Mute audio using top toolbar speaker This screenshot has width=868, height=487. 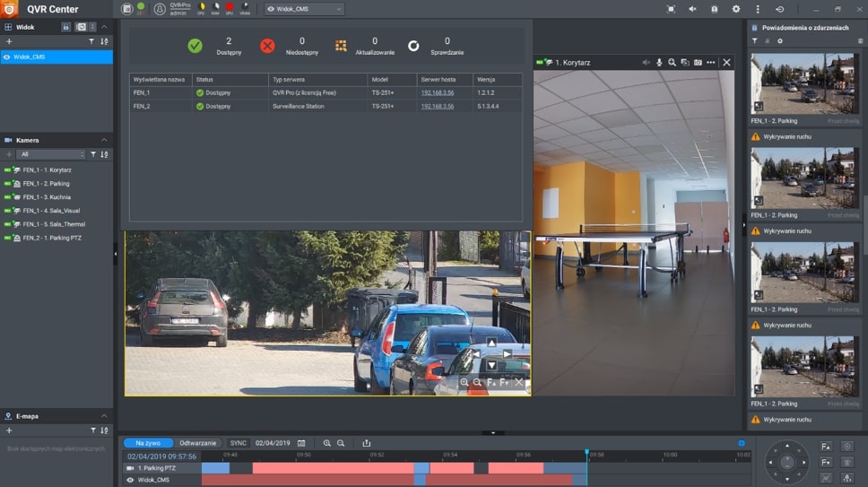692,9
